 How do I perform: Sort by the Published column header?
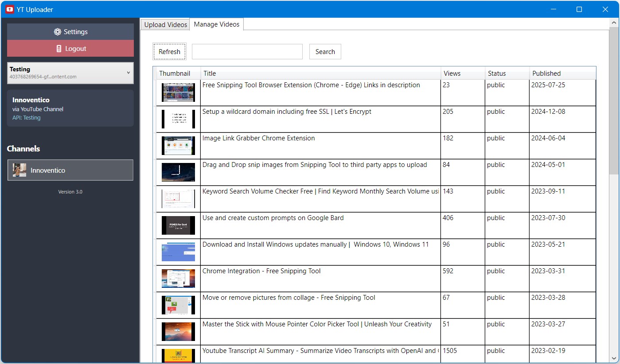pyautogui.click(x=563, y=73)
